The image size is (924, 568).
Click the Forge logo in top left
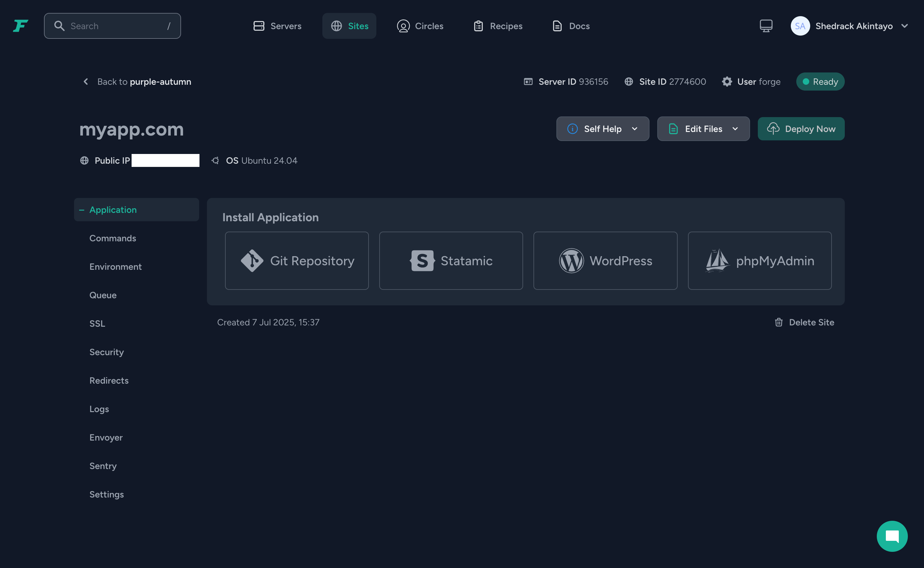pyautogui.click(x=21, y=26)
